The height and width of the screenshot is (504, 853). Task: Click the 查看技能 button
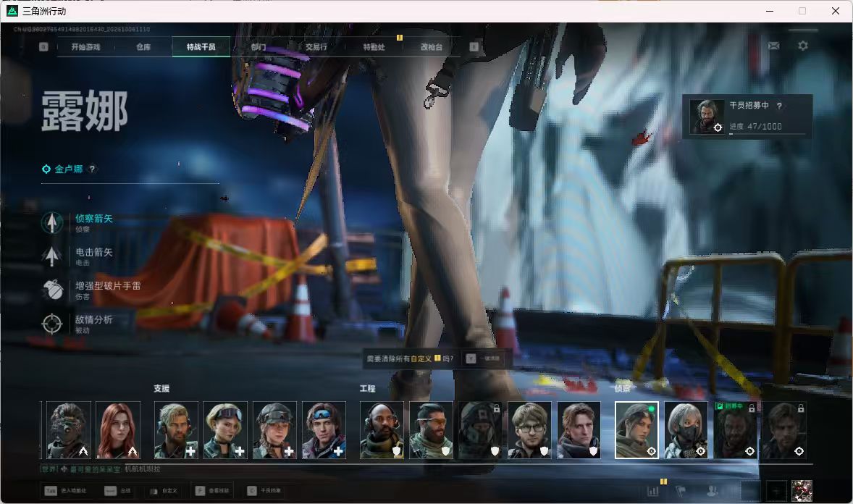tap(213, 491)
